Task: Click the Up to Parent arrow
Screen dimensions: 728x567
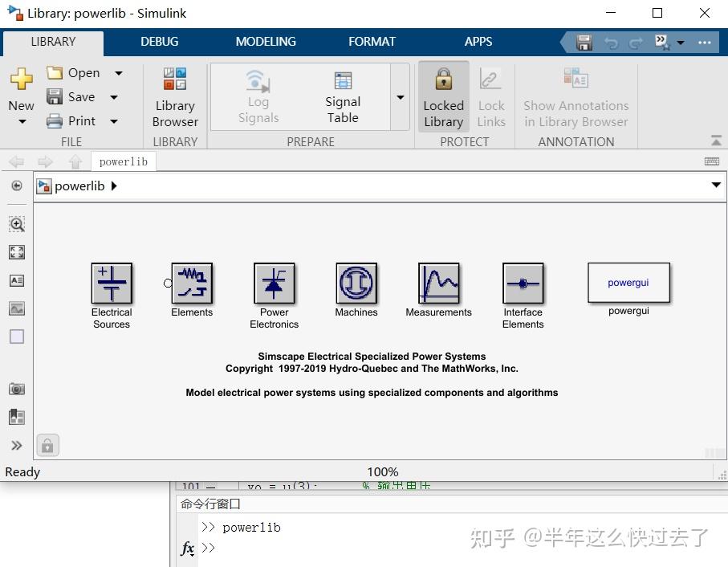Action: click(x=75, y=161)
